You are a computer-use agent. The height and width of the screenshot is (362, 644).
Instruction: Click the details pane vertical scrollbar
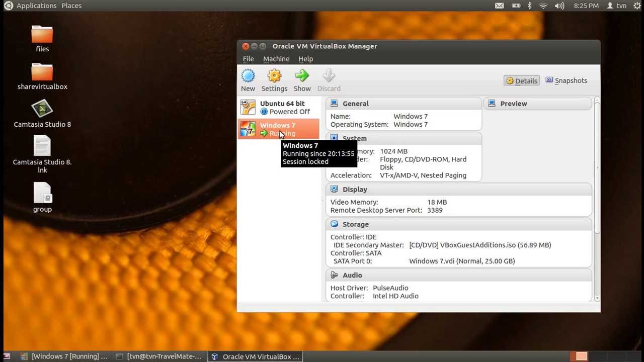[x=597, y=167]
